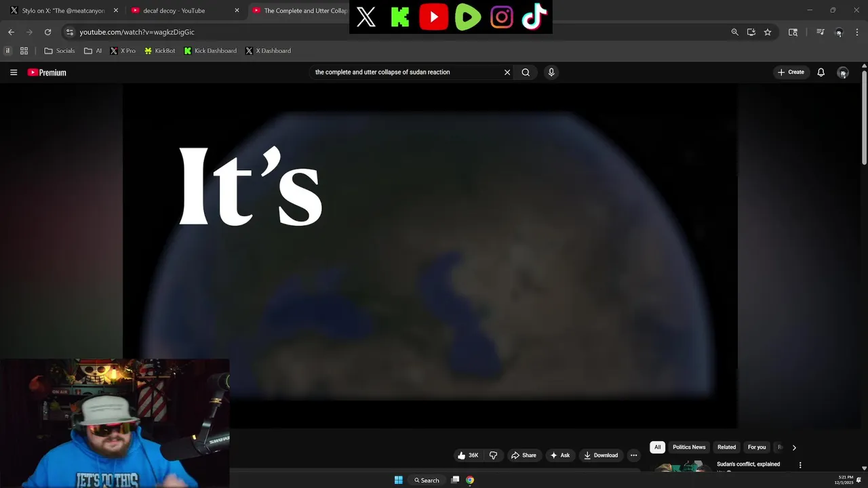Select the All filter chip

[x=657, y=447]
